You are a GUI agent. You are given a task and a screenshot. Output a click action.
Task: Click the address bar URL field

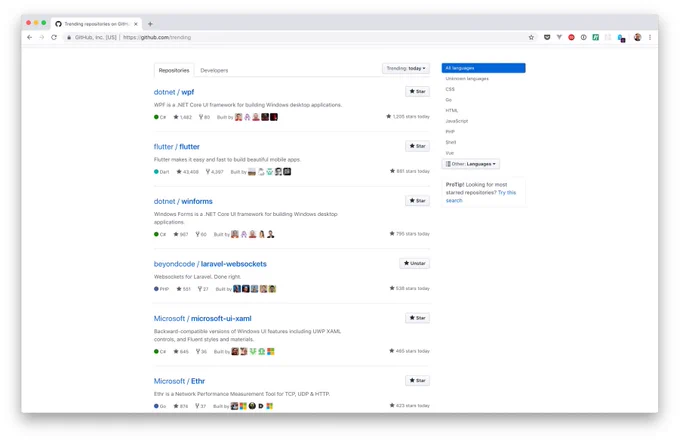tap(299, 37)
